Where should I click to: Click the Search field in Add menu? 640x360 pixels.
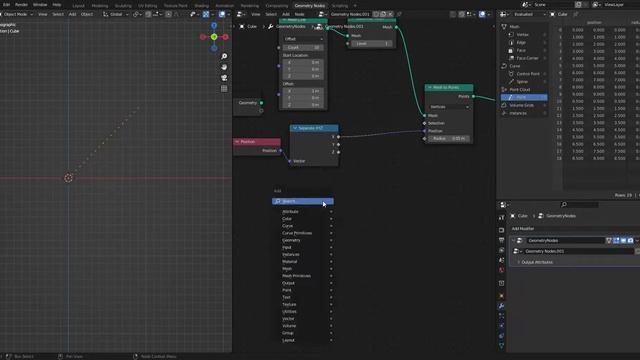point(303,201)
